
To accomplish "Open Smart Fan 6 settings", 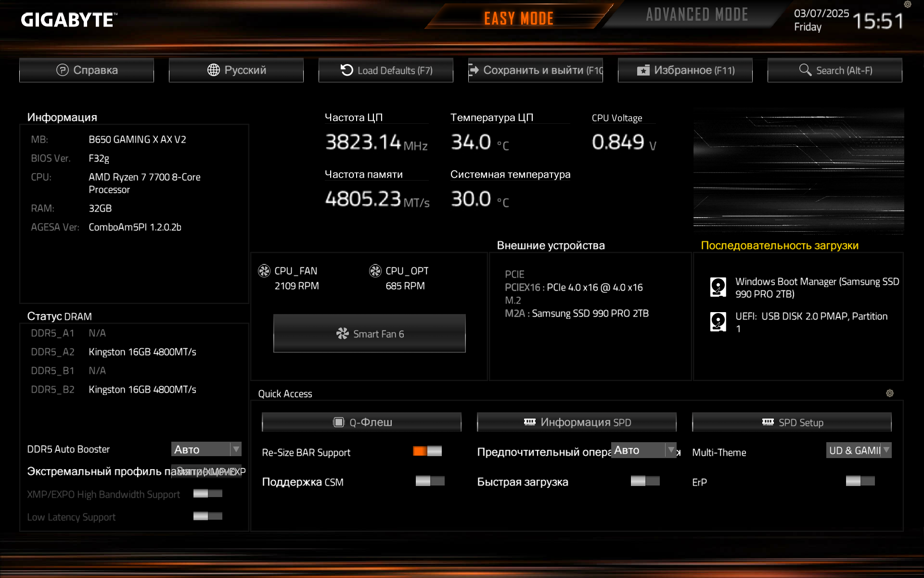I will click(x=370, y=333).
